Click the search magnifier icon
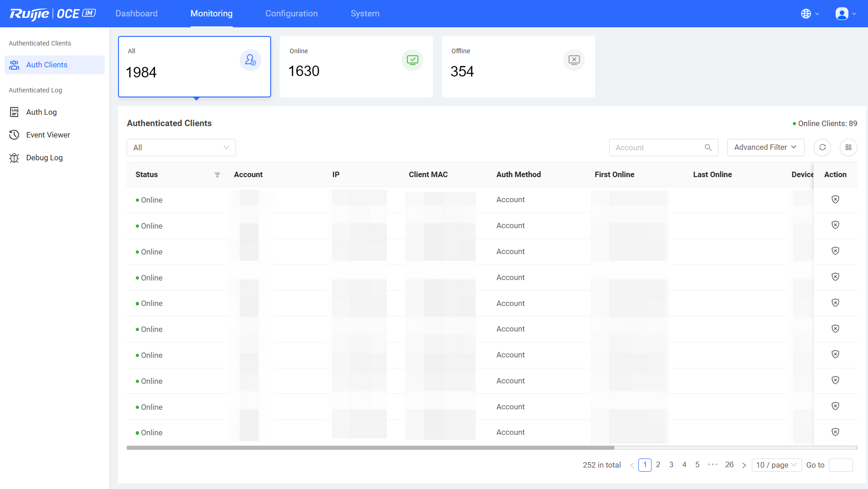 click(708, 148)
